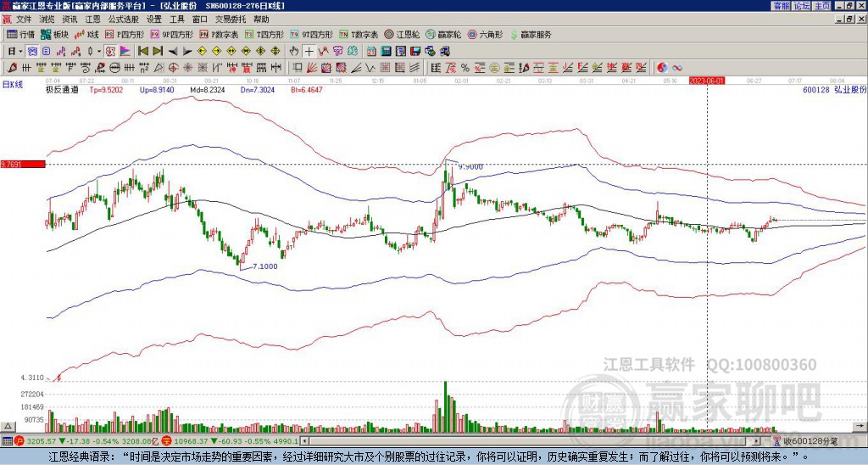Click the status bar grid icon at far left

[x=7, y=441]
